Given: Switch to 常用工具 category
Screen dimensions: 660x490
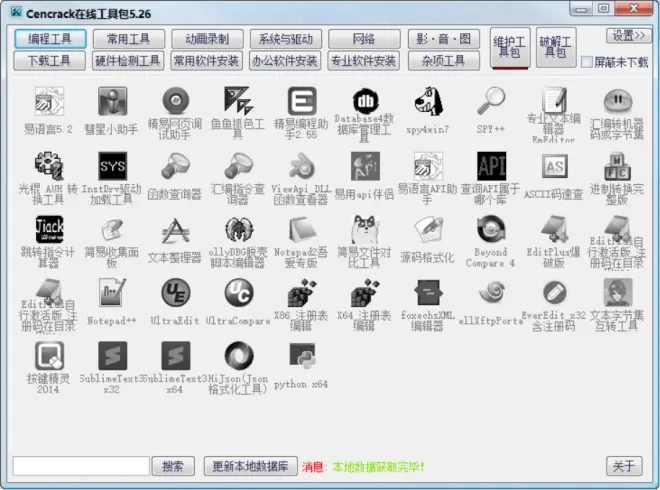Looking at the screenshot, I should pos(128,39).
